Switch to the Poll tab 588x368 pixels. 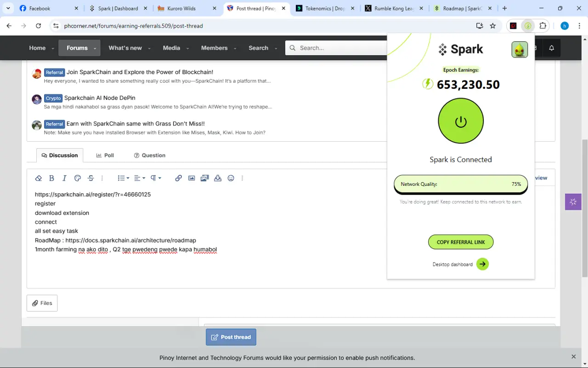point(105,155)
